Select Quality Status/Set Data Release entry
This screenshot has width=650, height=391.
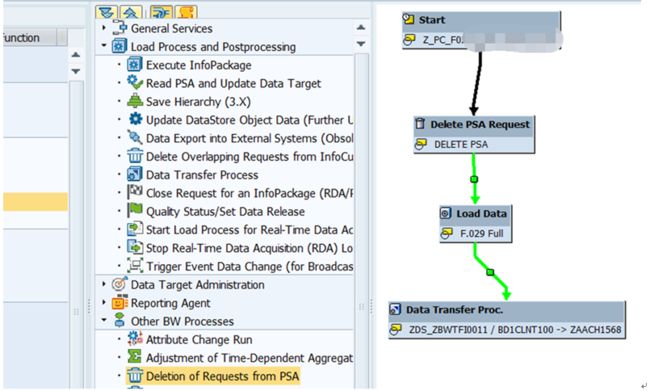225,211
